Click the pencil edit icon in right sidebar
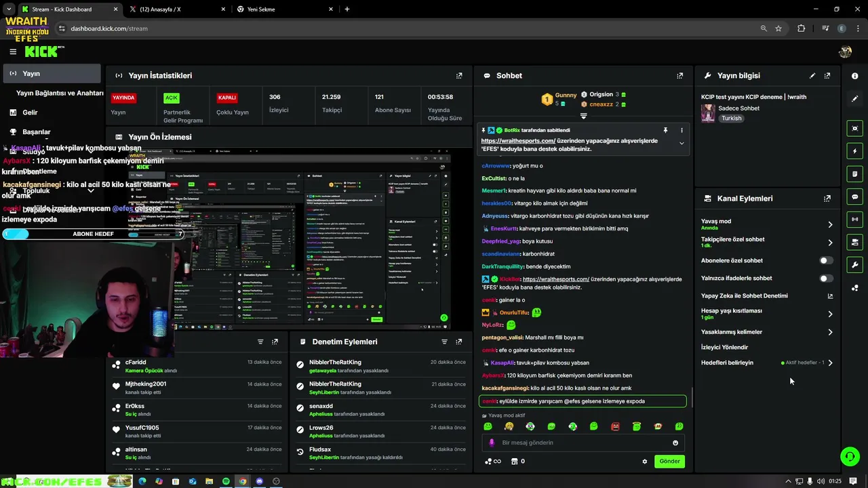Screen dimensions: 868x488 tap(855, 99)
